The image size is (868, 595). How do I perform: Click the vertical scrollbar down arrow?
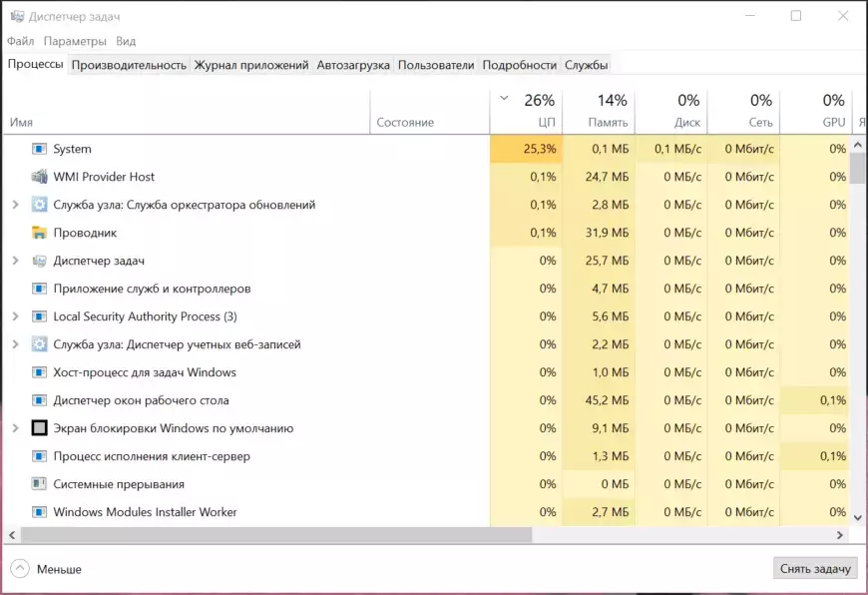coord(857,516)
